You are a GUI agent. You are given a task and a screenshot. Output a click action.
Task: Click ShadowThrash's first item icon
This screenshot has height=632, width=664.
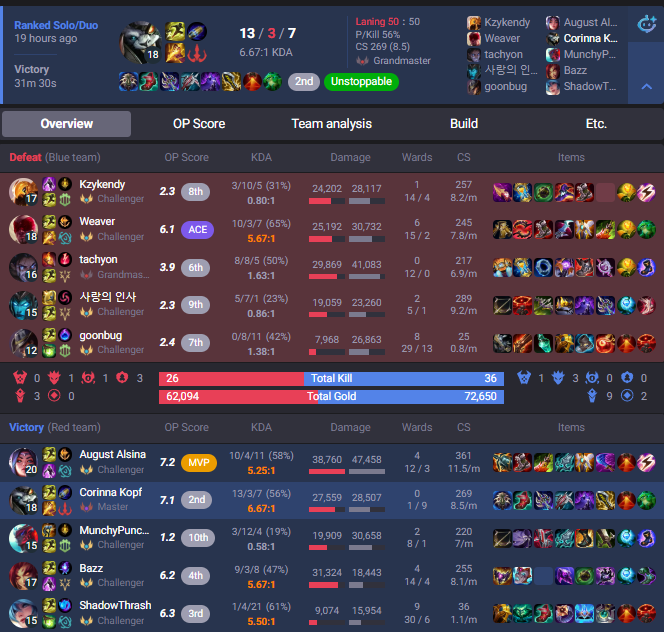[x=502, y=614]
